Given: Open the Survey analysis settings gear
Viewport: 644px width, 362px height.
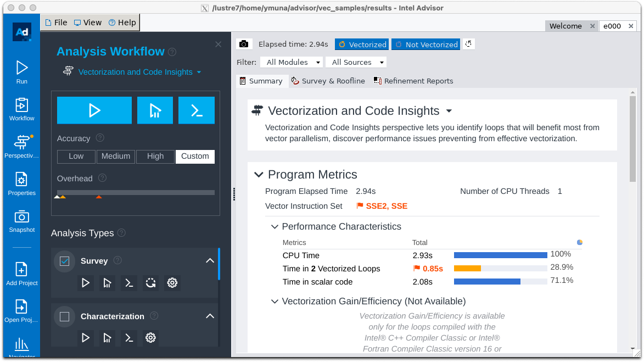Looking at the screenshot, I should [x=172, y=283].
